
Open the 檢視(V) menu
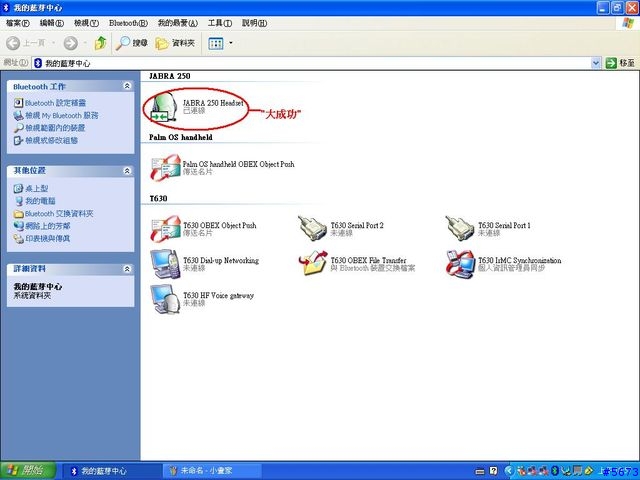pyautogui.click(x=86, y=23)
